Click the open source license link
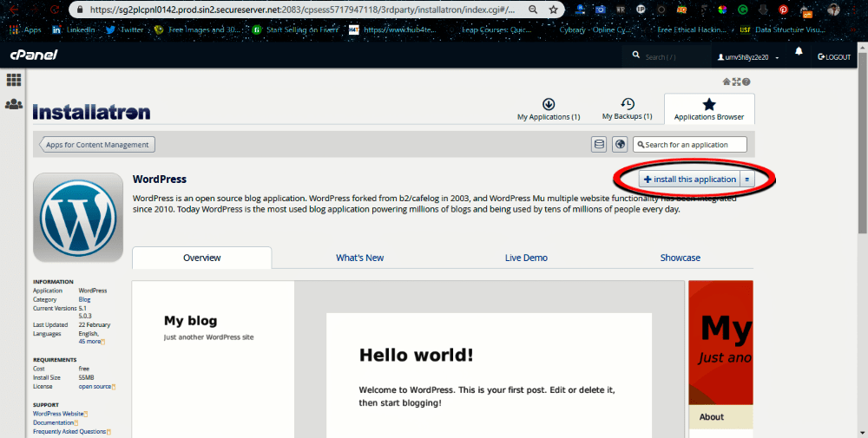 [95, 387]
